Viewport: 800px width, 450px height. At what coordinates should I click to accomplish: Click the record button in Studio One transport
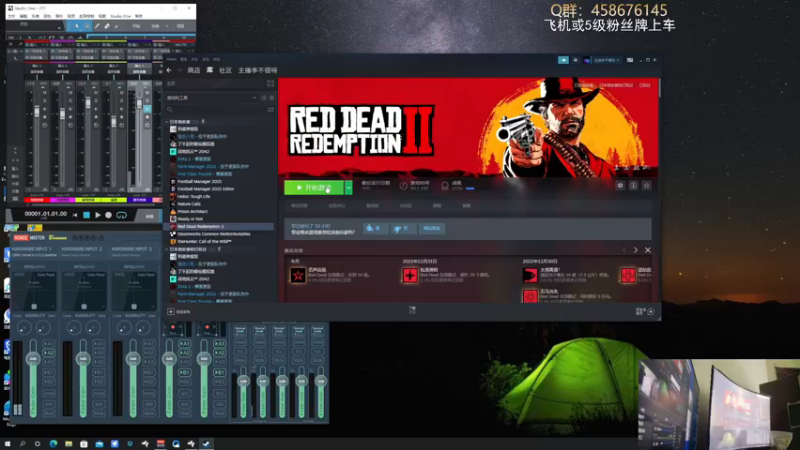point(108,215)
